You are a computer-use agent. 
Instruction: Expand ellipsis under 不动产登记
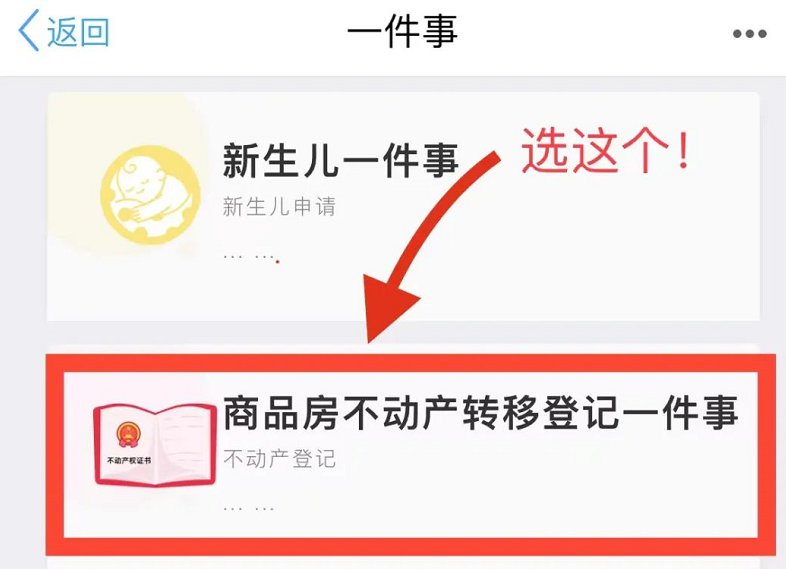249,508
